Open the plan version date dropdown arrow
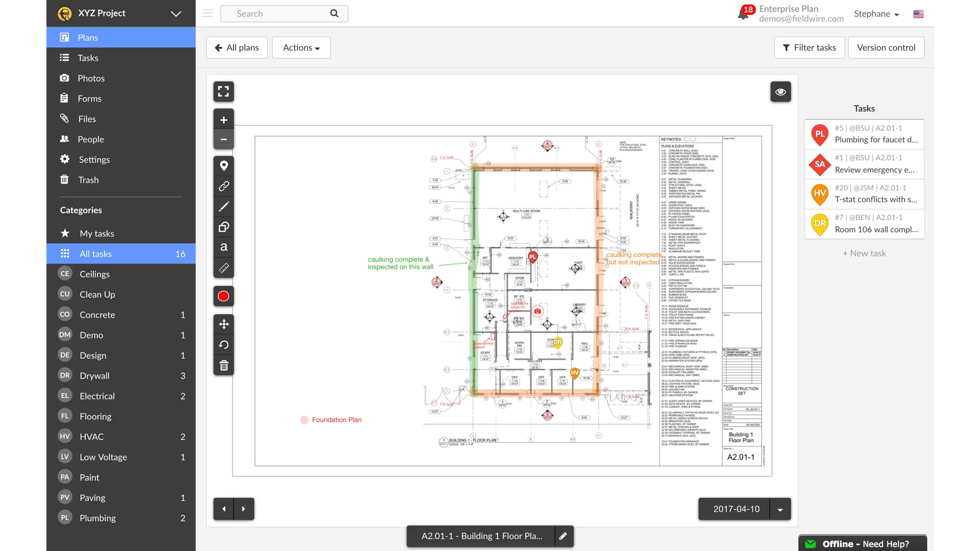This screenshot has height=551, width=980. point(780,509)
